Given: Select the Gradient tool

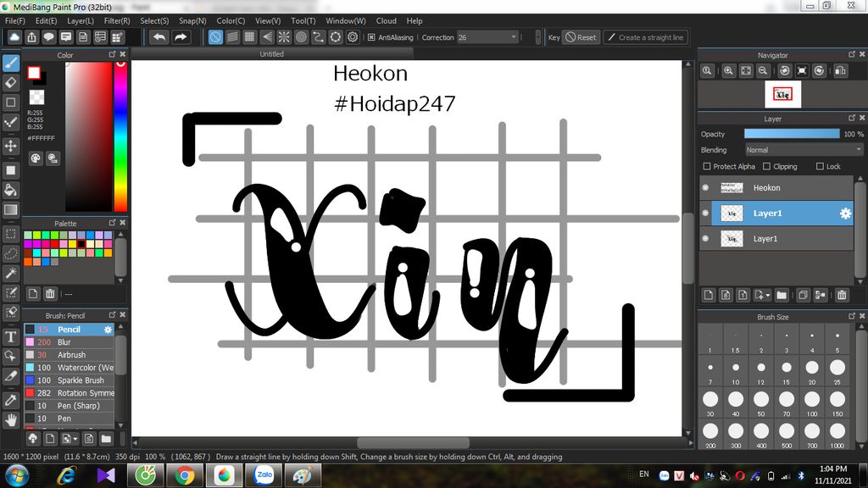Looking at the screenshot, I should (x=10, y=210).
